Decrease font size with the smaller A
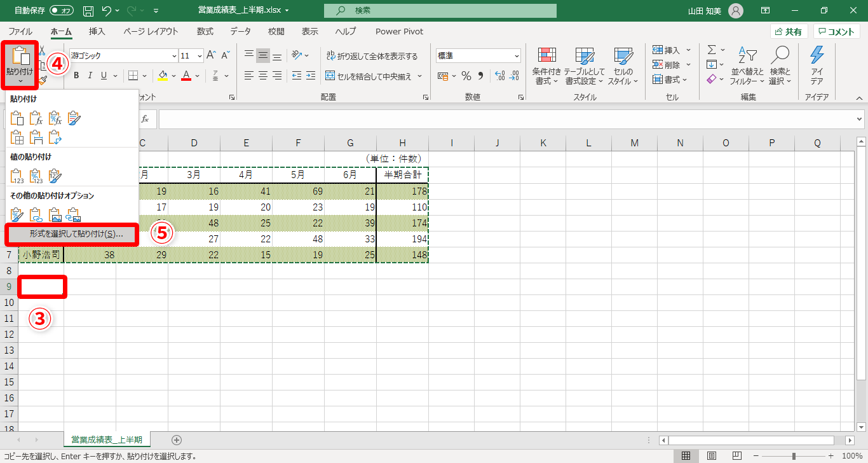This screenshot has height=463, width=868. coord(227,55)
